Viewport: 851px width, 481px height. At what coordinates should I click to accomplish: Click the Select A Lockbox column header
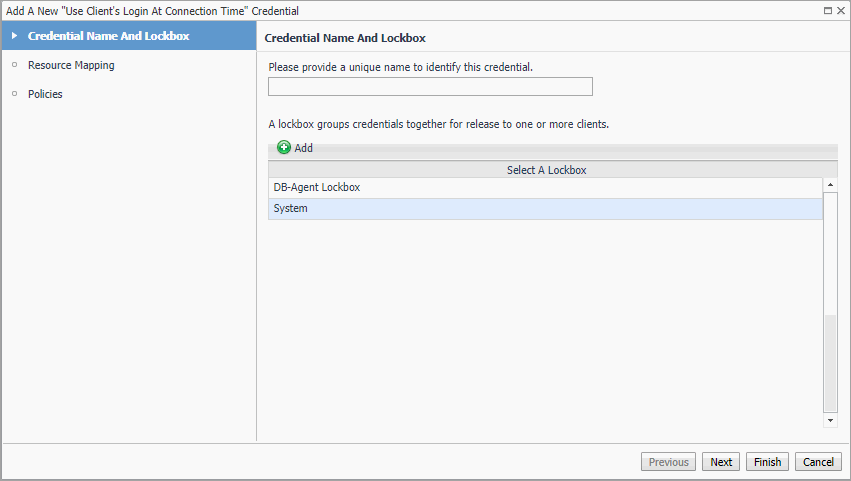tap(546, 170)
